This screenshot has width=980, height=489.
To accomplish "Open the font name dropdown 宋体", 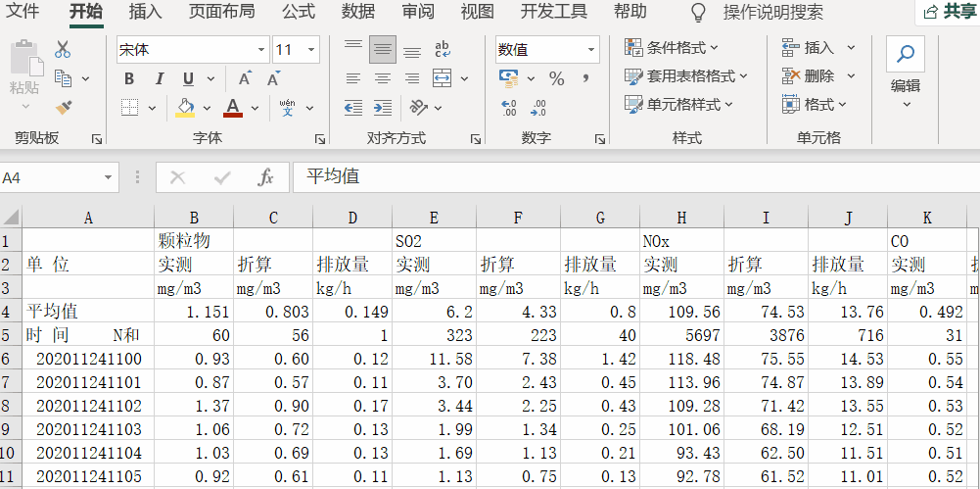I will pyautogui.click(x=261, y=50).
